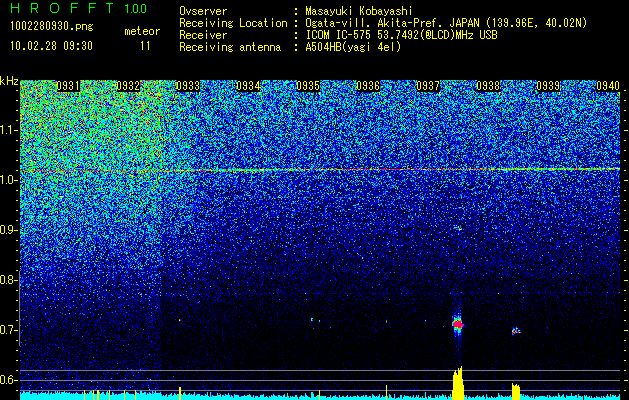Click the small meteor echo after 0938
This screenshot has width=629, height=400.
(516, 331)
